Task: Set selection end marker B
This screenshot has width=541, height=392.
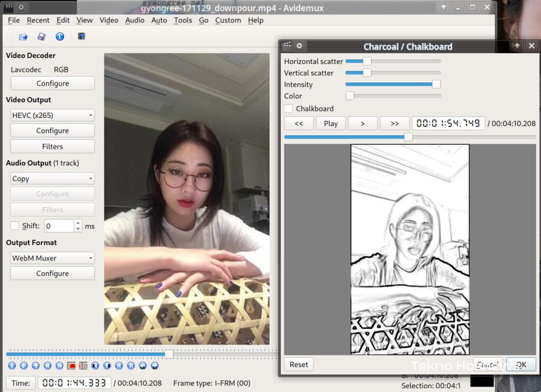Action: (x=83, y=366)
